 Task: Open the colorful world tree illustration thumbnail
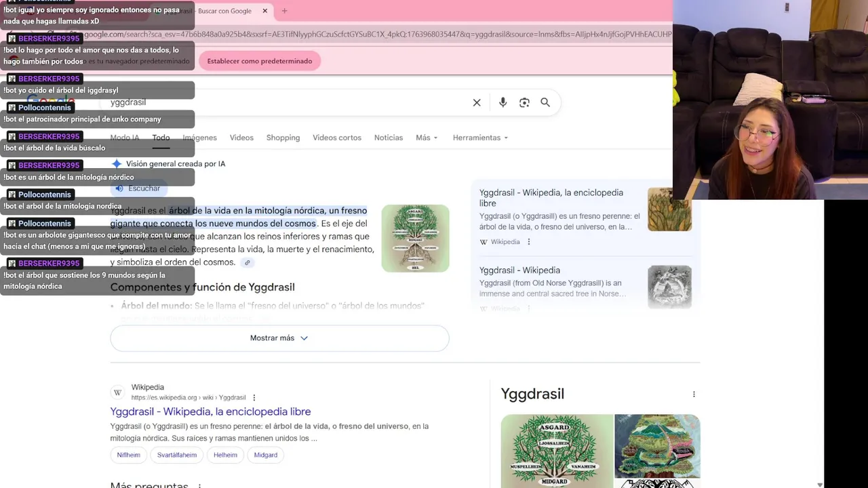click(x=657, y=446)
